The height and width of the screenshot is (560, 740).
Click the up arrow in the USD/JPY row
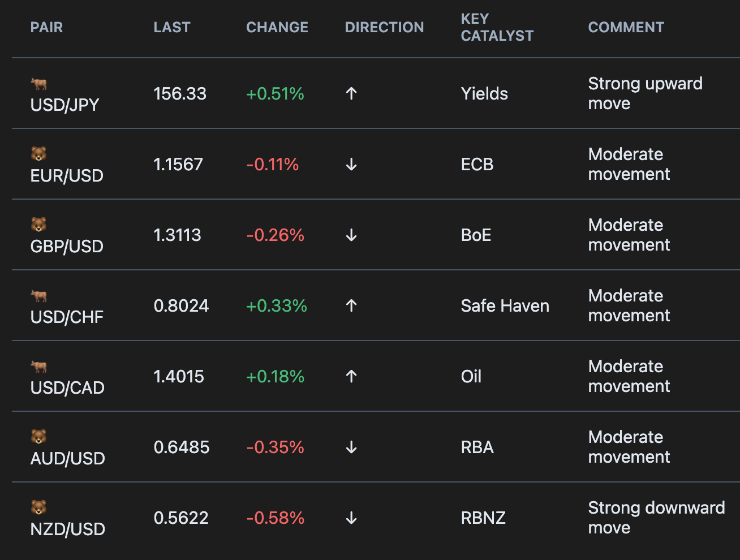coord(351,94)
